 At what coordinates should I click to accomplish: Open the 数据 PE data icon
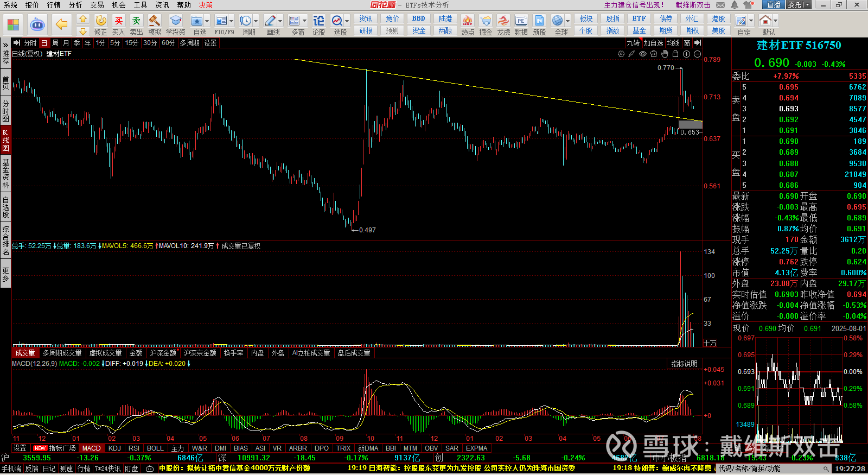coord(521,21)
